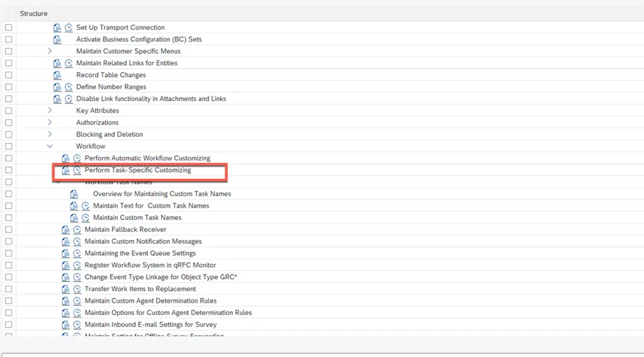The width and height of the screenshot is (644, 357).
Task: Click the Structure column header
Action: [34, 14]
